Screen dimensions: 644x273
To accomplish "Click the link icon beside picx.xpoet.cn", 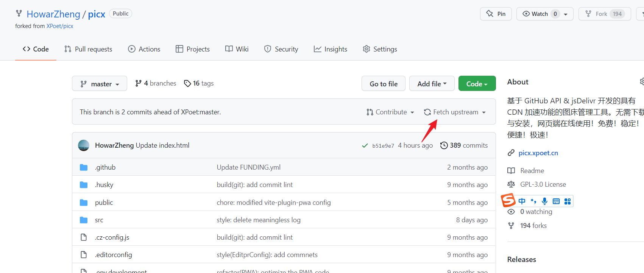I will pos(511,153).
